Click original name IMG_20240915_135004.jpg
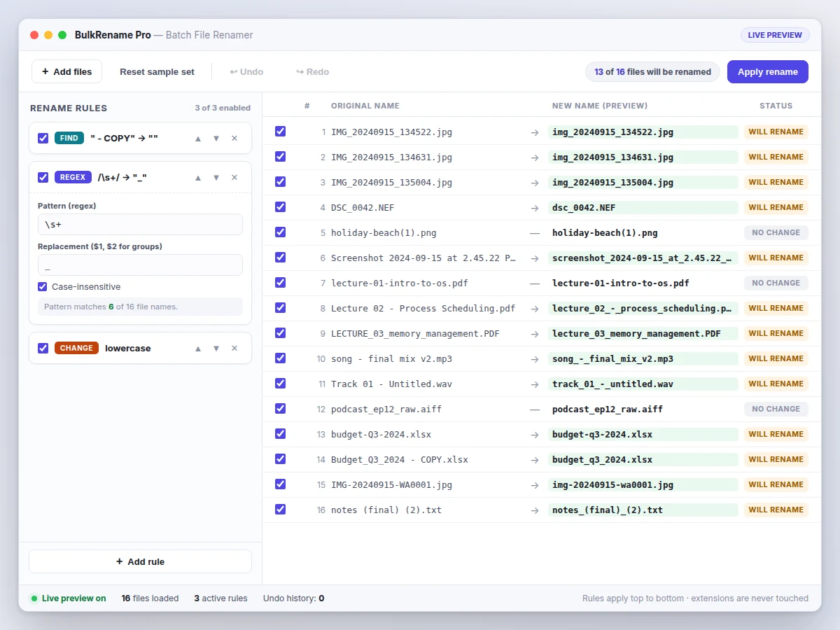 (x=391, y=182)
